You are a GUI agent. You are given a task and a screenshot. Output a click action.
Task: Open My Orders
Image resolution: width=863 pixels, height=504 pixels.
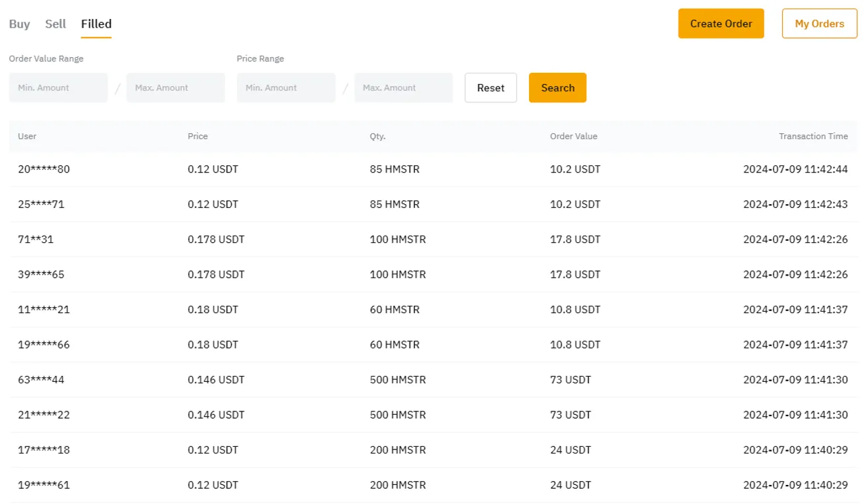coord(820,24)
